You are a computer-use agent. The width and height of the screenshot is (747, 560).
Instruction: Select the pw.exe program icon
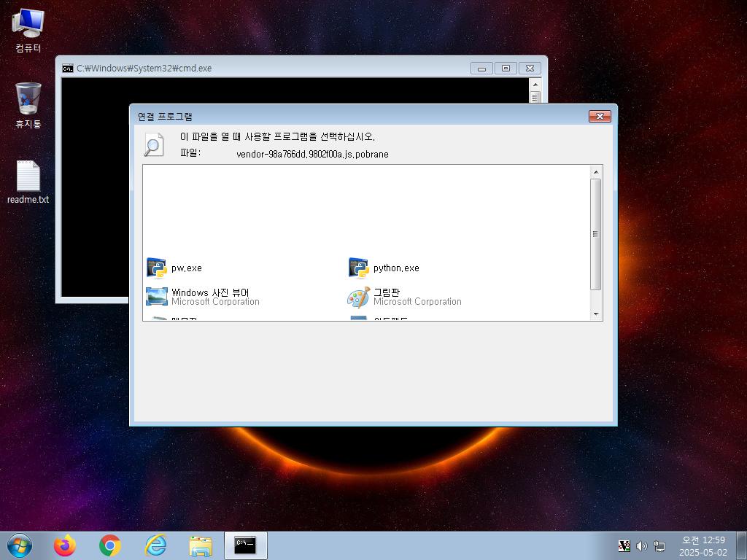point(157,268)
